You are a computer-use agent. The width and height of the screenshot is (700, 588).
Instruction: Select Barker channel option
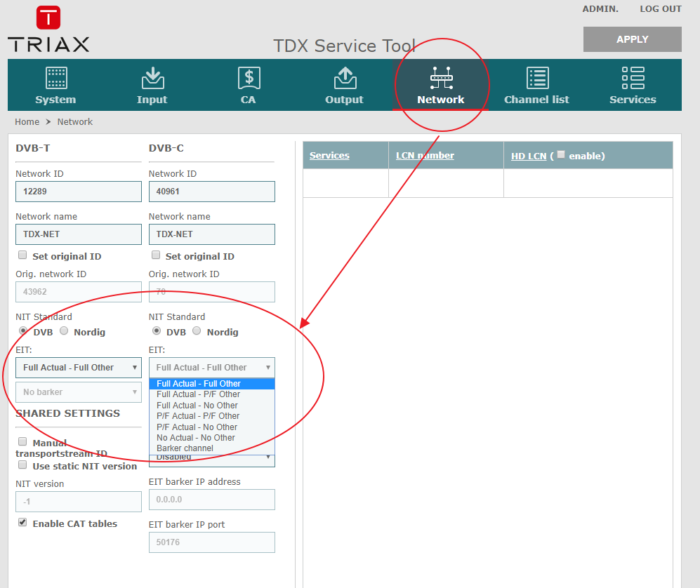pos(211,448)
